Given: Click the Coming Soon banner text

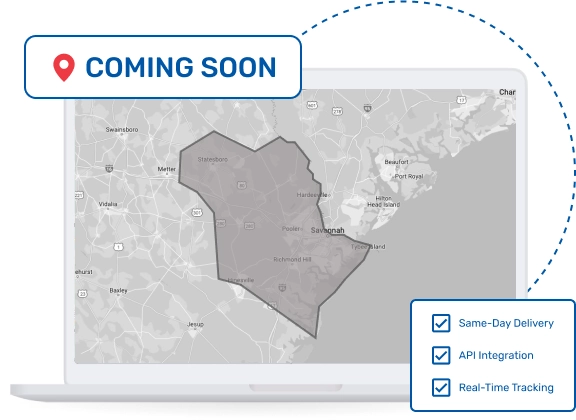Looking at the screenshot, I should 181,67.
